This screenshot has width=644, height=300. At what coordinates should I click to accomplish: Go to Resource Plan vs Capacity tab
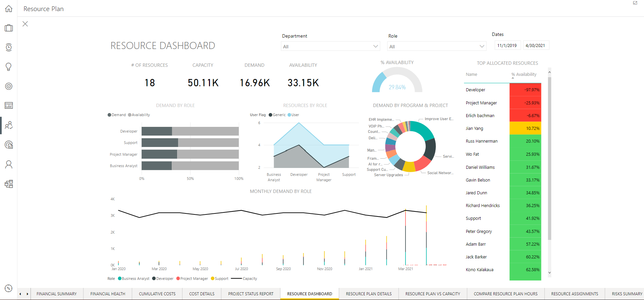pyautogui.click(x=433, y=294)
